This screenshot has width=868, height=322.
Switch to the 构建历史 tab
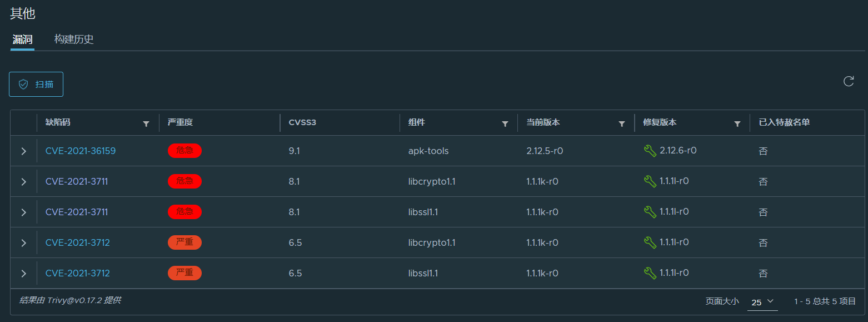[x=74, y=39]
